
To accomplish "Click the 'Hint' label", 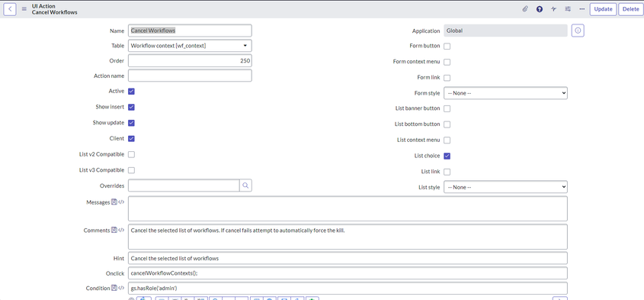I will pos(120,258).
